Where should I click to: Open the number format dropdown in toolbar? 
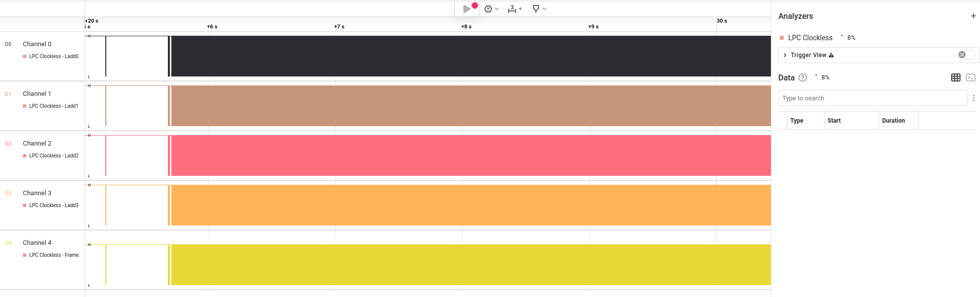491,9
